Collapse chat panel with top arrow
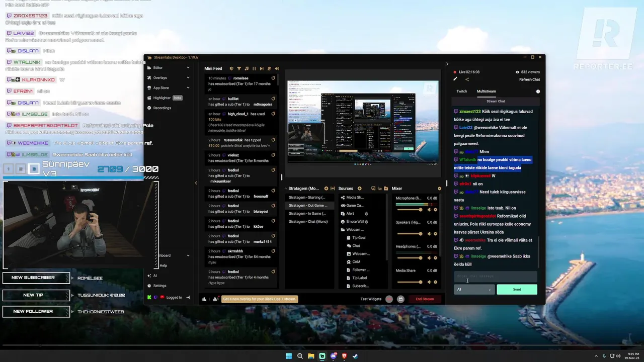Viewport: 644px width, 362px height. tap(447, 64)
